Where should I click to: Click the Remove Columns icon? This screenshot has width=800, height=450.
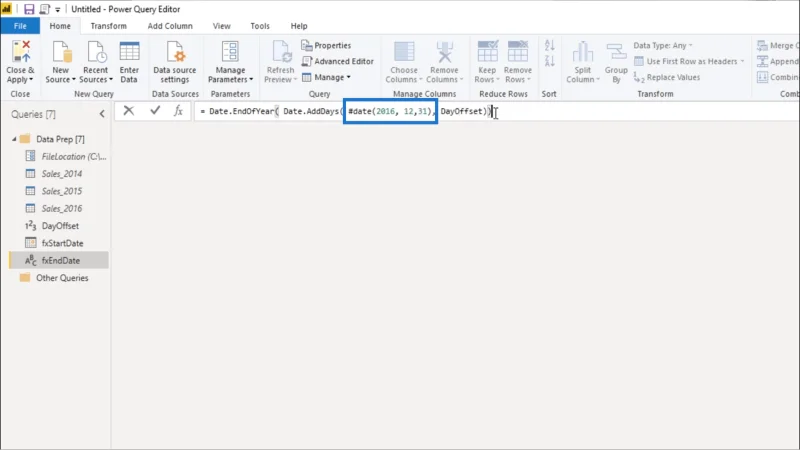tap(444, 52)
